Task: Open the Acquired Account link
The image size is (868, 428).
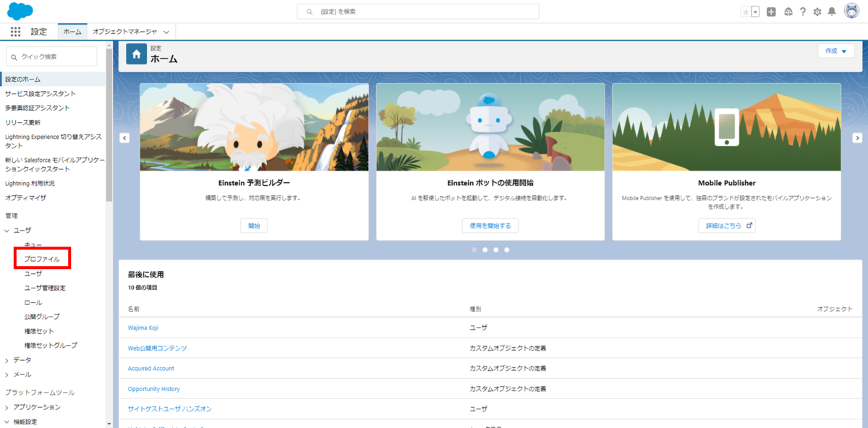Action: [151, 368]
